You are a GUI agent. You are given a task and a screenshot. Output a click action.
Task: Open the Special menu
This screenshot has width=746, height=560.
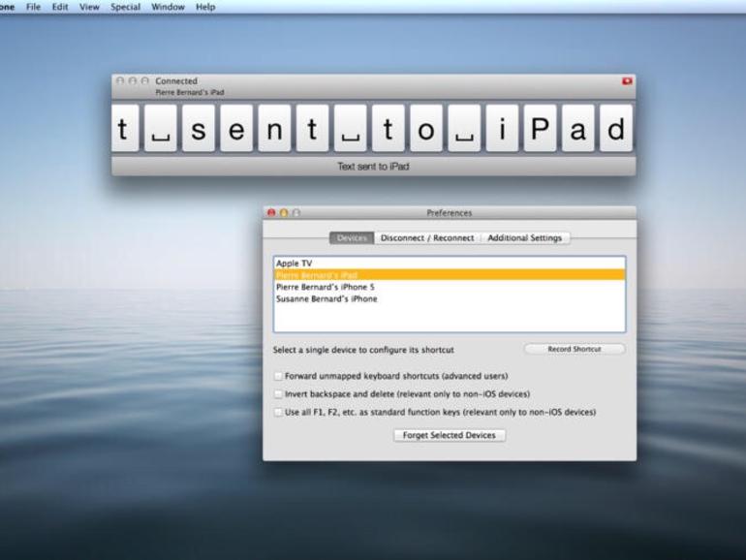tap(125, 7)
